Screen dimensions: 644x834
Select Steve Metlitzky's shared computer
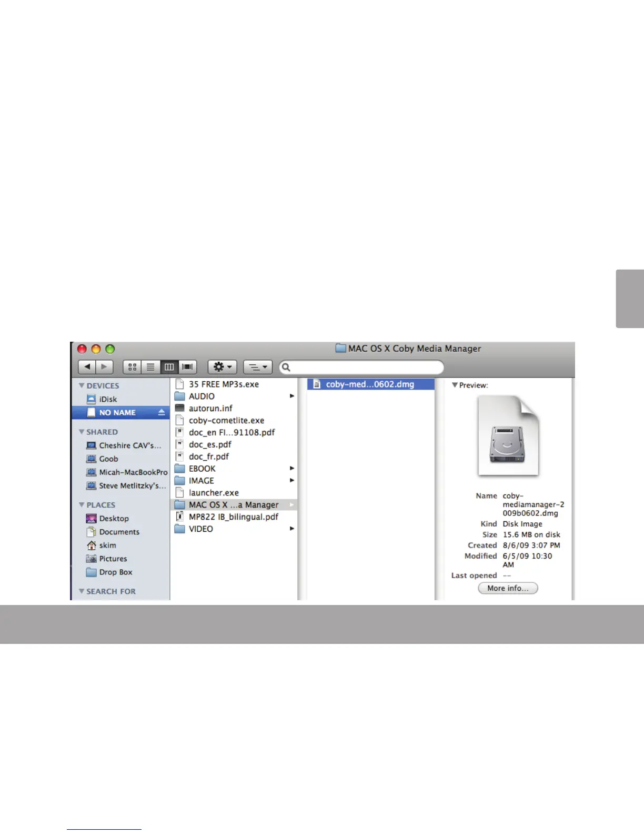121,486
